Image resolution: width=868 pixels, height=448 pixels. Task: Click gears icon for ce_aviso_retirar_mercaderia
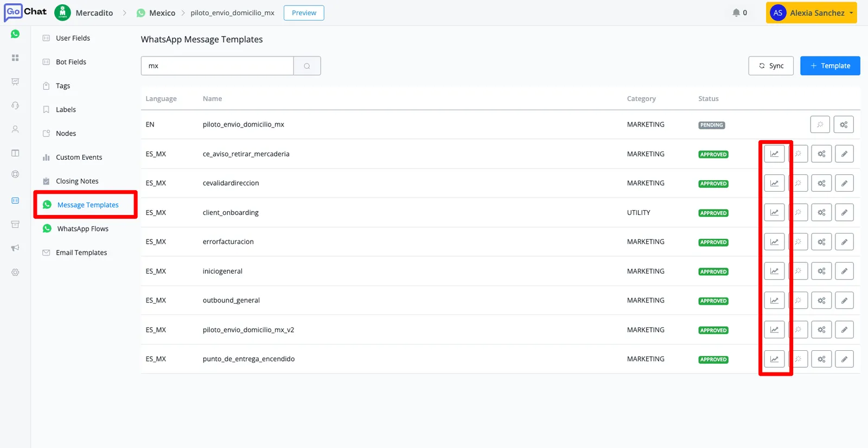point(821,154)
